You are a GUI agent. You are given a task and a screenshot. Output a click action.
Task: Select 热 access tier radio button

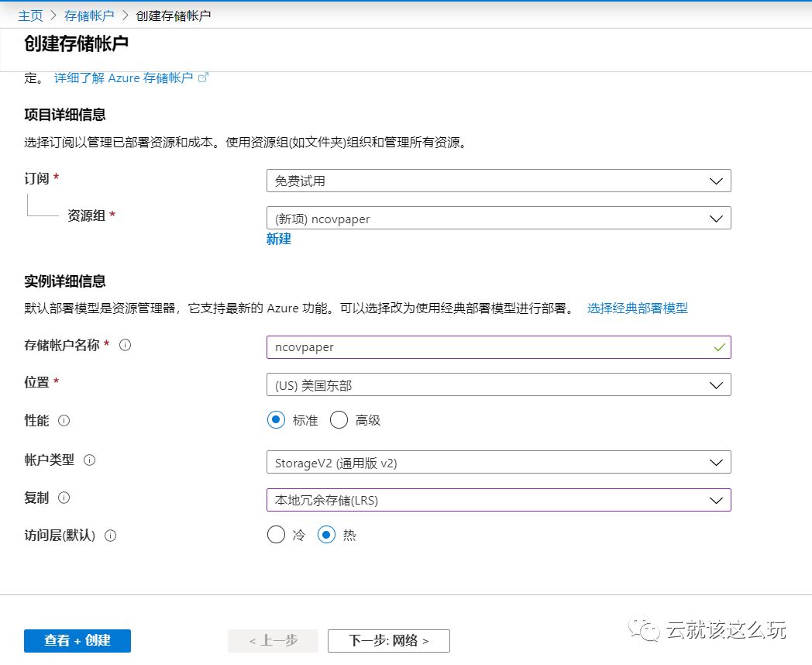[x=326, y=535]
